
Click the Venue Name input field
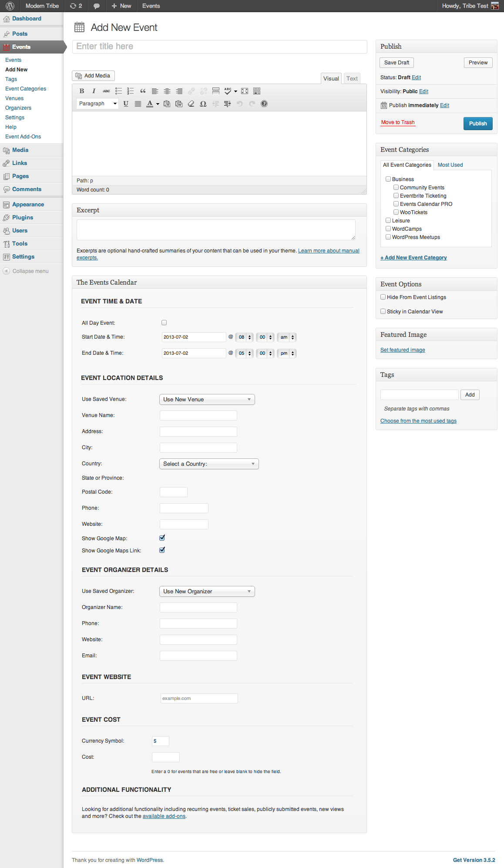click(198, 416)
